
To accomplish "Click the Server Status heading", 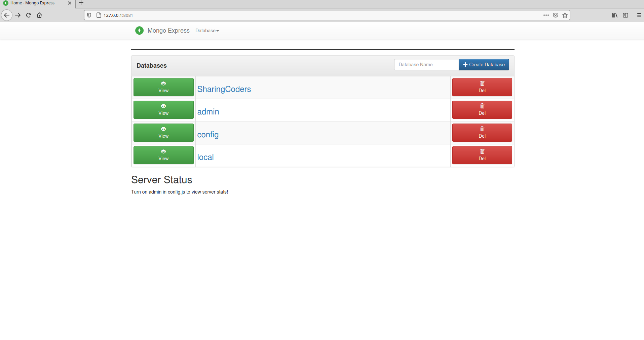I will tap(162, 180).
